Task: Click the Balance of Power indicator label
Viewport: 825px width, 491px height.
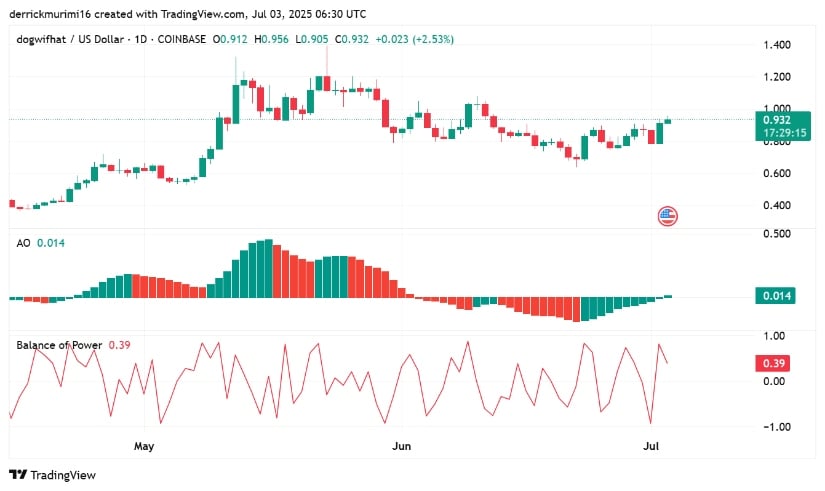Action: click(x=59, y=345)
